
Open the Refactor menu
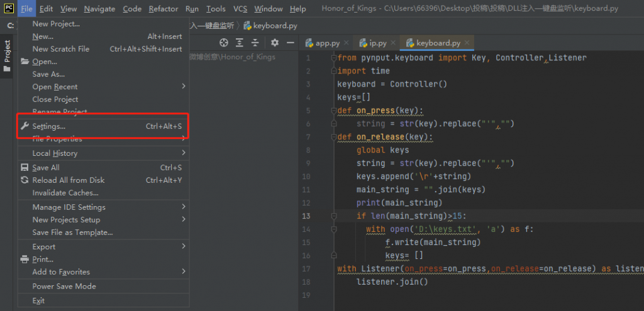(164, 9)
